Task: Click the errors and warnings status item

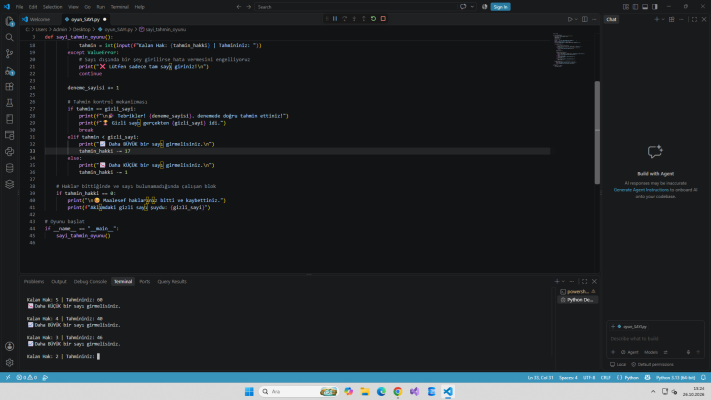Action: [26, 377]
